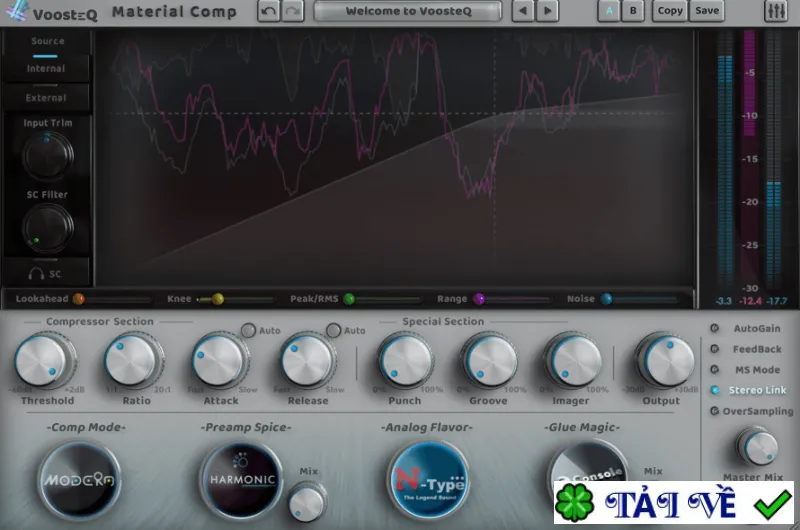Go to previous preset arrow
The width and height of the screenshot is (800, 530).
[x=522, y=11]
